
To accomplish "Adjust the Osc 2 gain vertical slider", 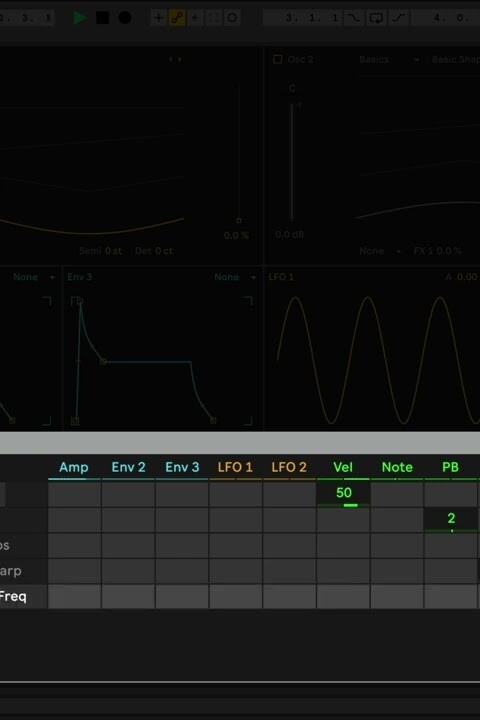I will coord(292,162).
